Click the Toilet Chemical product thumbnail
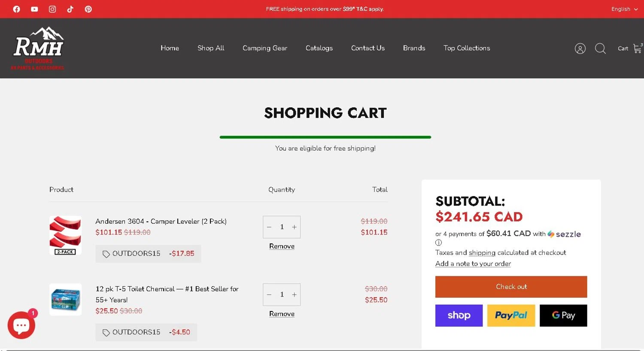 [65, 300]
